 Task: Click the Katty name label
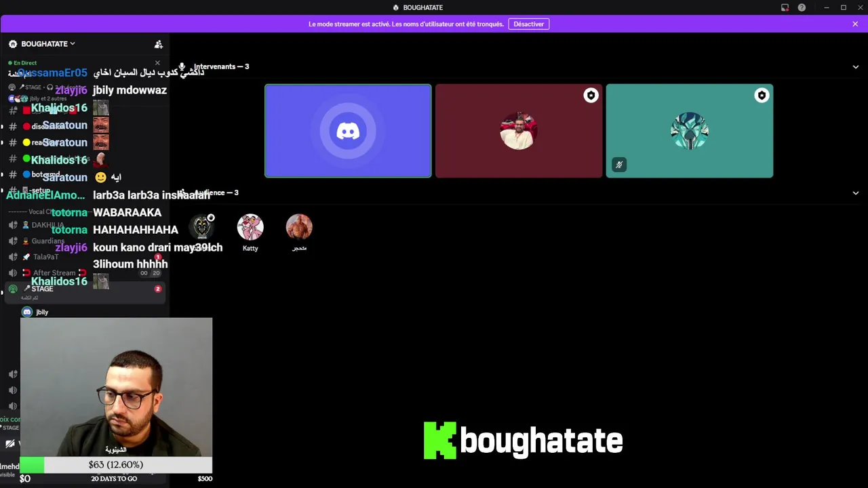coord(250,249)
